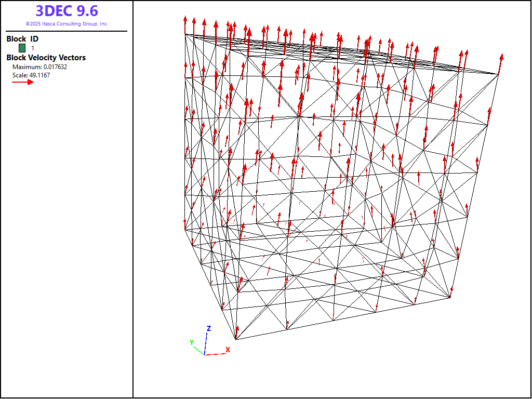Select the velocity arrow at mesh top-left corner

pyautogui.click(x=185, y=25)
